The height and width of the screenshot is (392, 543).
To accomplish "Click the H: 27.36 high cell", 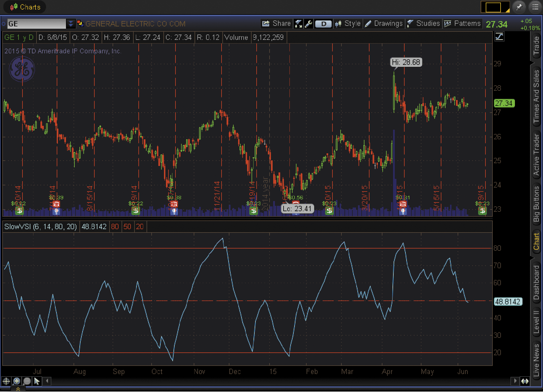I will [x=117, y=37].
